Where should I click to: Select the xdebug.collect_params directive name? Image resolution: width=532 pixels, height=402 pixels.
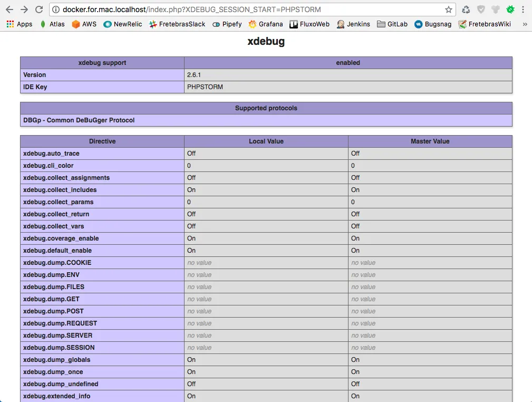click(59, 202)
